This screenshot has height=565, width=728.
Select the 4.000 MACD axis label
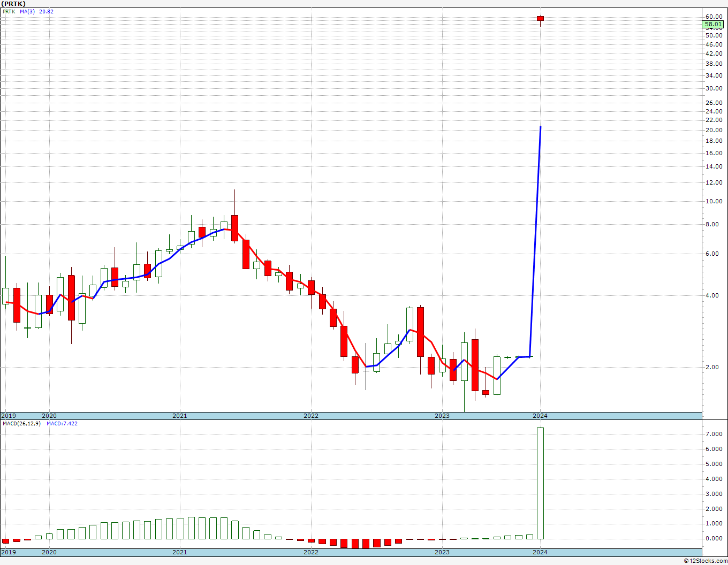tap(714, 479)
